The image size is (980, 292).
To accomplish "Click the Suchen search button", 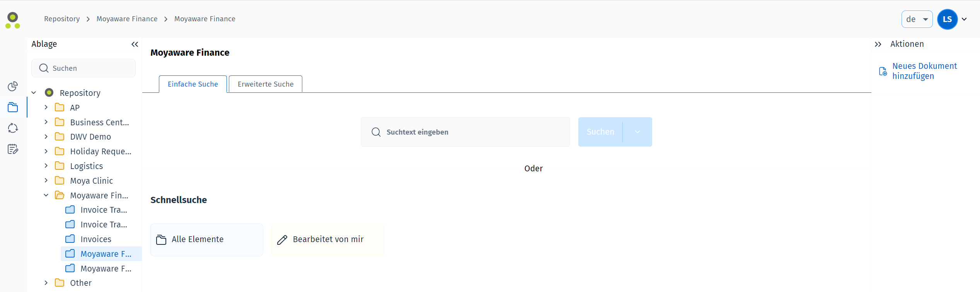I will pyautogui.click(x=600, y=132).
